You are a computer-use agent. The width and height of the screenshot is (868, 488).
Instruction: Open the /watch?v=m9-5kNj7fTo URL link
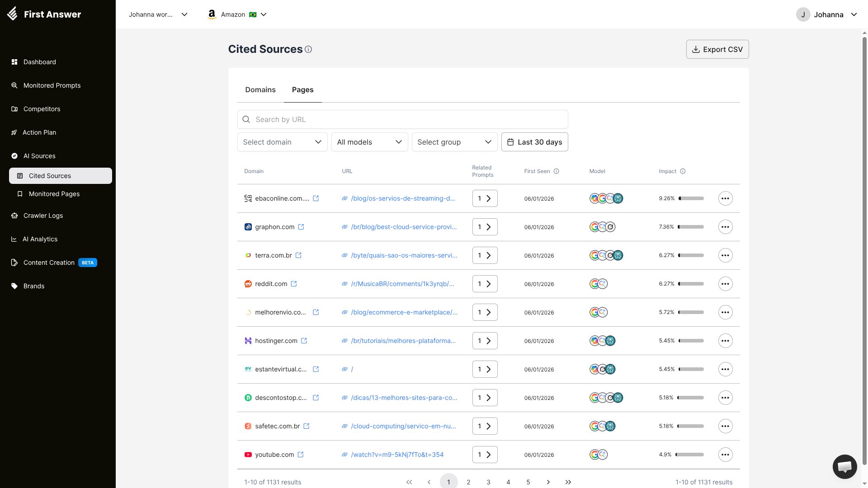tap(397, 455)
